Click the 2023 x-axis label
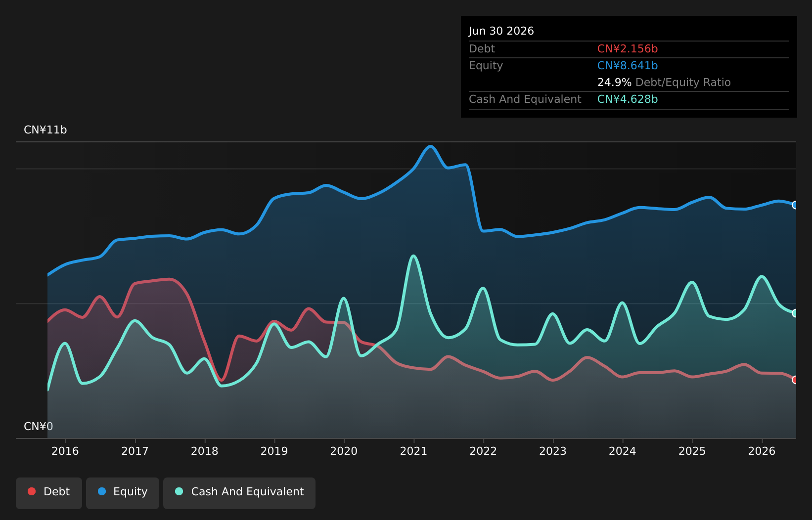 (x=553, y=451)
